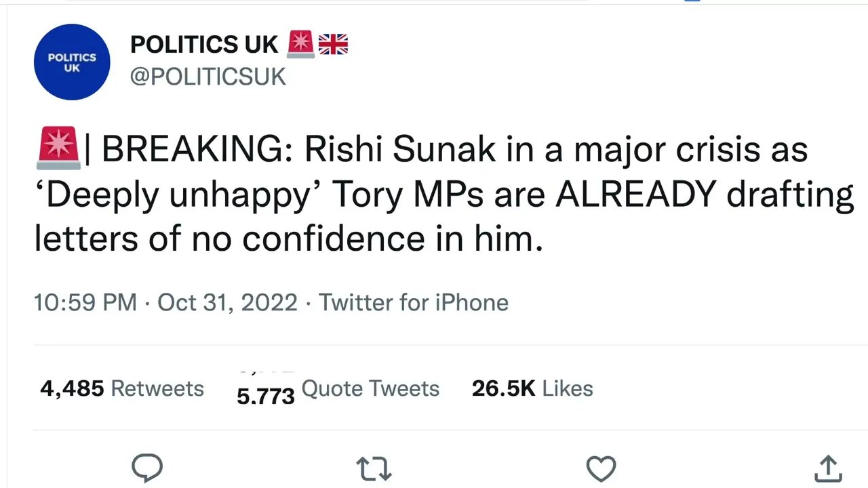Click the Oct 31, 2022 date

tap(227, 302)
